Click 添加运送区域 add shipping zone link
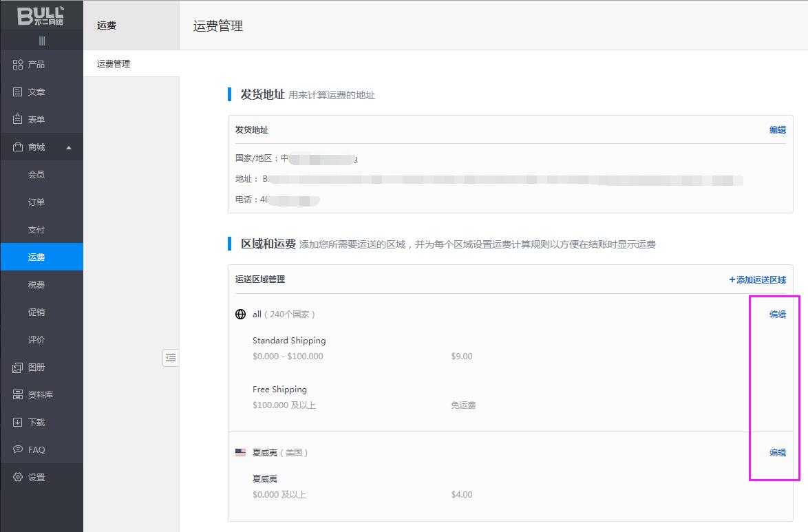Viewport: 808px width, 532px height. point(757,279)
